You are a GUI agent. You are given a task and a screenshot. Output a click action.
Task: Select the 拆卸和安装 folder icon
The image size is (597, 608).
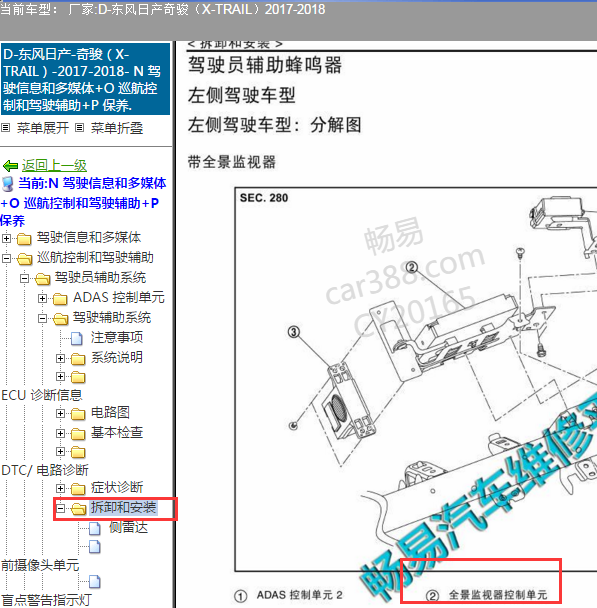pyautogui.click(x=79, y=508)
